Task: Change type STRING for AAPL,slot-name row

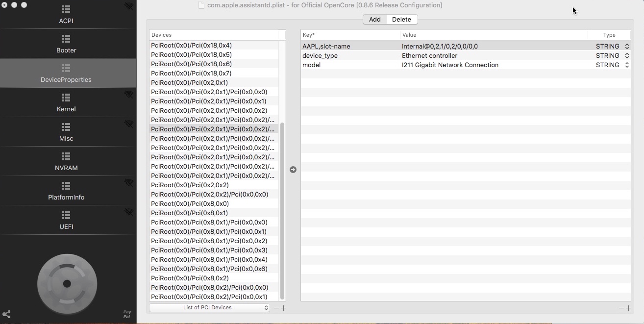Action: (612, 46)
